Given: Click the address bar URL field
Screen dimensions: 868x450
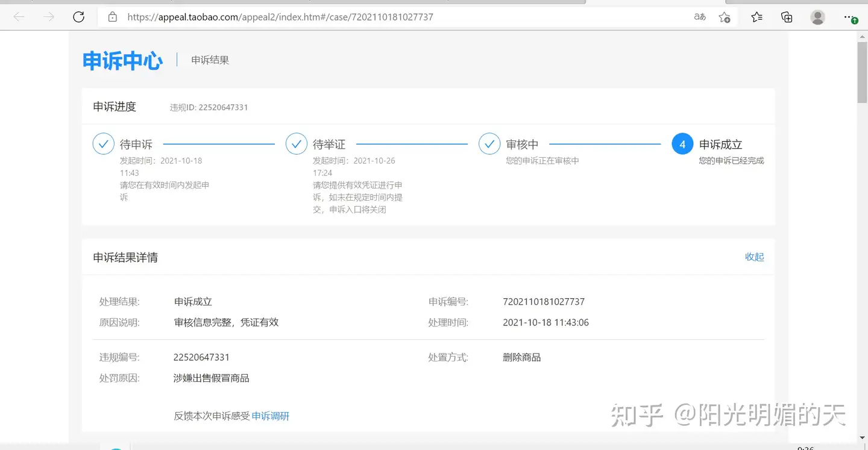Looking at the screenshot, I should point(398,17).
